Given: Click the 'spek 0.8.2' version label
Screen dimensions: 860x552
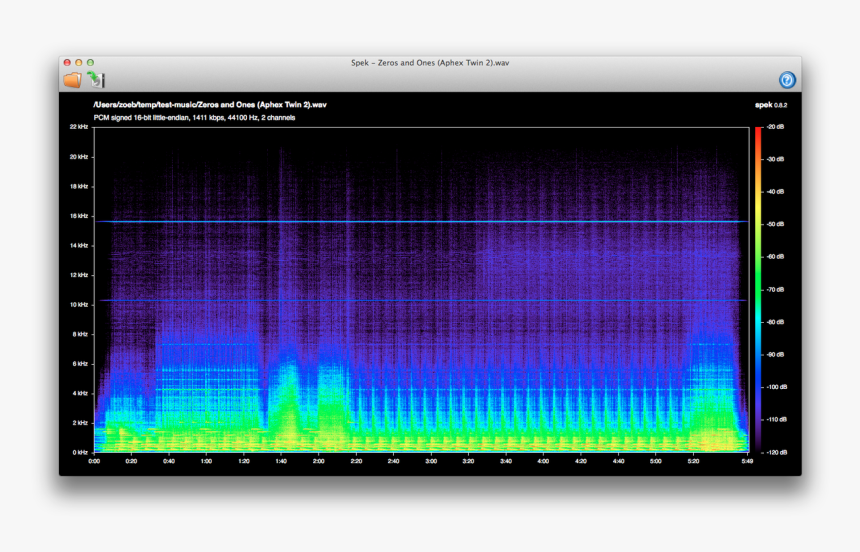Looking at the screenshot, I should pos(771,105).
